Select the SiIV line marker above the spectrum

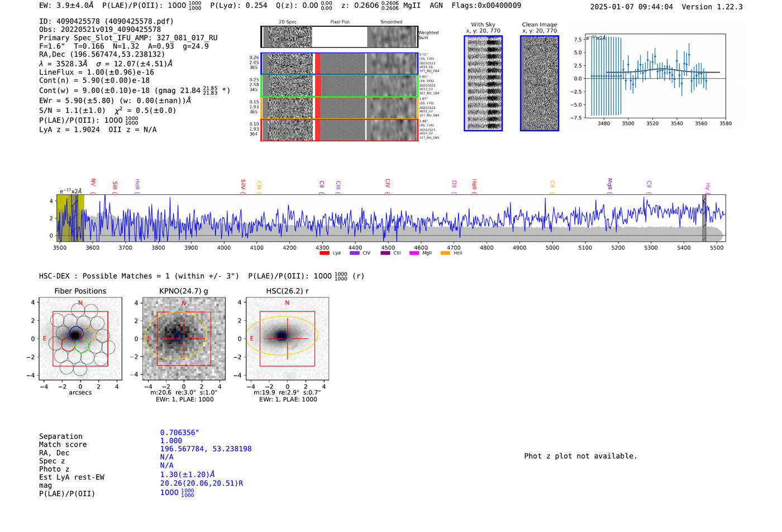tap(243, 185)
